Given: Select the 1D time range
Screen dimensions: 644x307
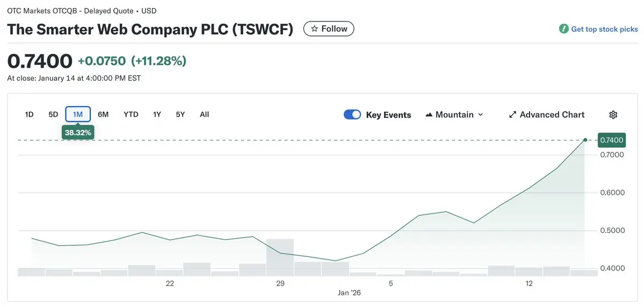Looking at the screenshot, I should point(30,114).
